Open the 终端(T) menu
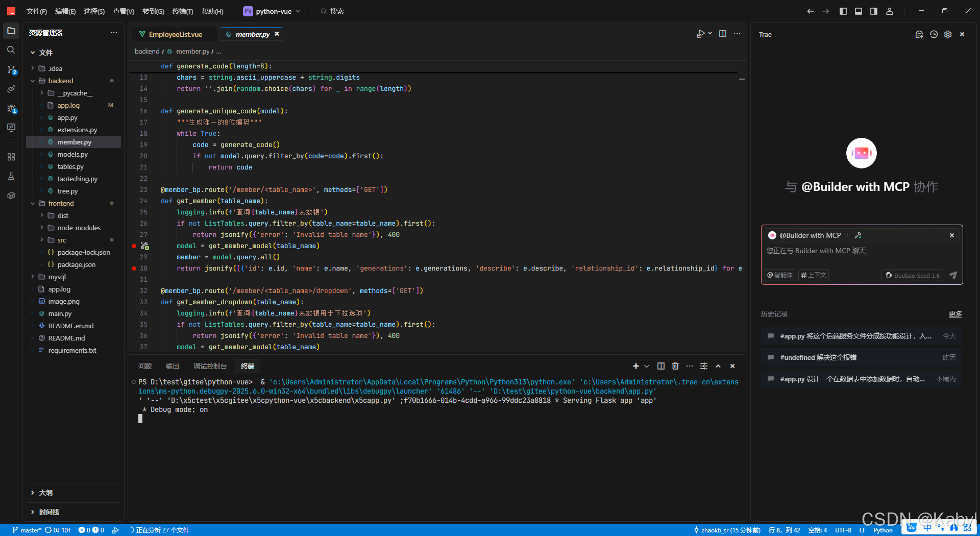This screenshot has height=536, width=980. coord(183,11)
